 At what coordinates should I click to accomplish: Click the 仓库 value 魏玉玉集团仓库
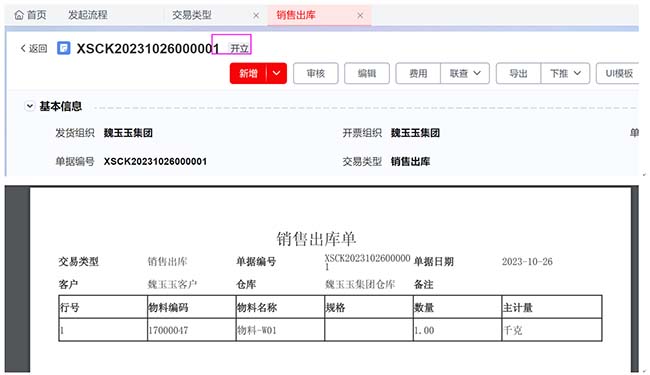pyautogui.click(x=360, y=284)
